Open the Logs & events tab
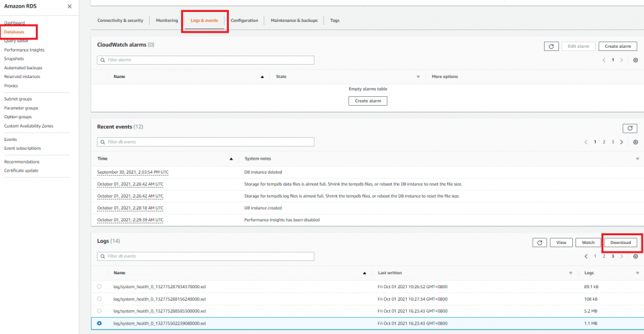 pyautogui.click(x=204, y=21)
